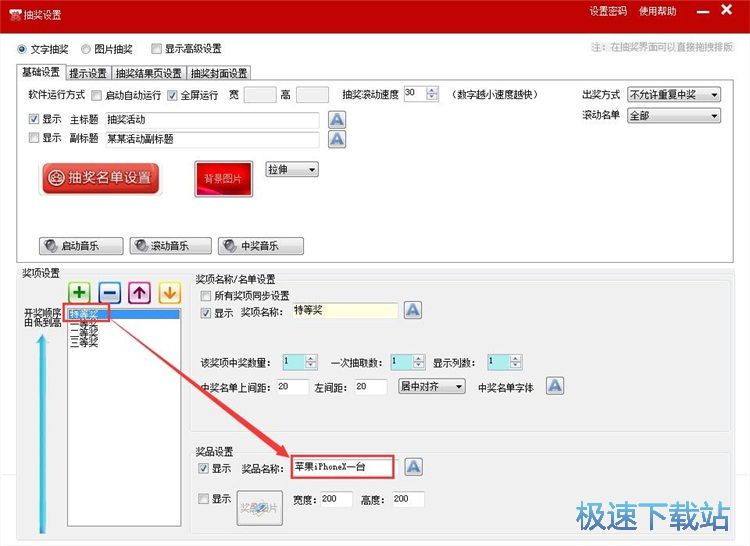Switch to 提示设置 tab
The height and width of the screenshot is (546, 750).
tap(88, 73)
